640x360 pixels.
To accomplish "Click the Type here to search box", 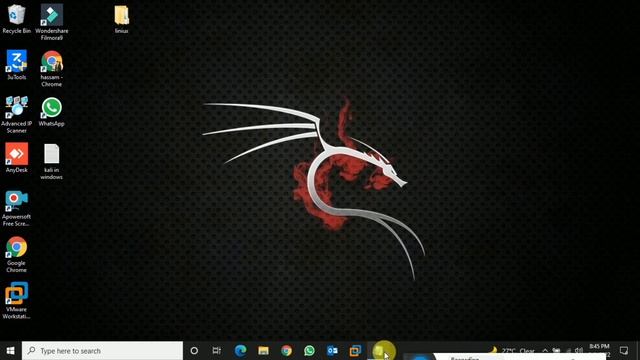I will tap(102, 351).
